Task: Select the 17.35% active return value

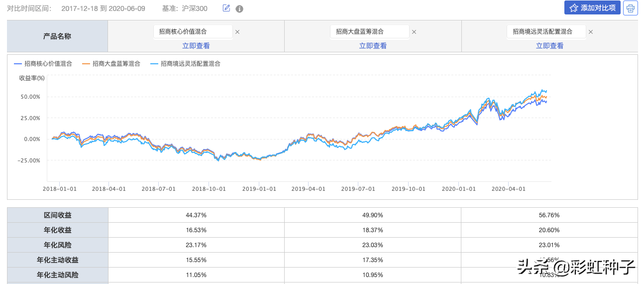Action: point(373,260)
